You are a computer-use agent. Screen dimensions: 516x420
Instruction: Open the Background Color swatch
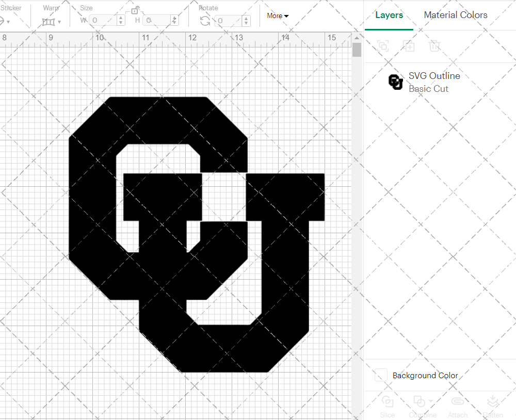click(x=381, y=375)
